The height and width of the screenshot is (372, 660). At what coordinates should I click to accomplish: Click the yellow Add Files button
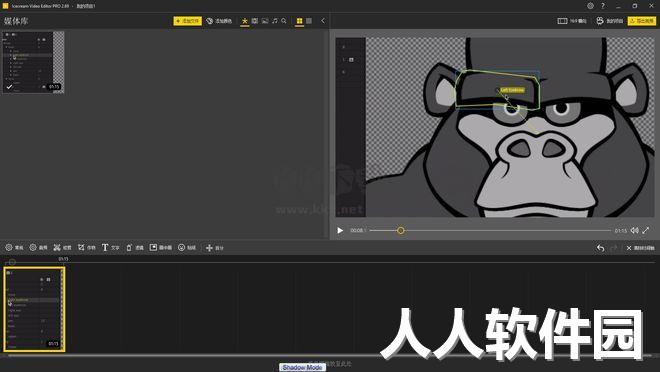tap(188, 21)
